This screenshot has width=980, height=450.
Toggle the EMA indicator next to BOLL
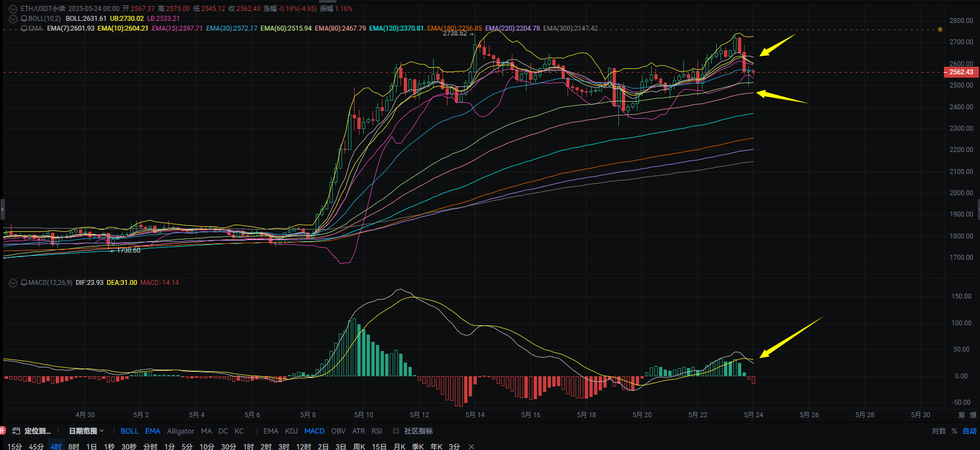point(153,431)
